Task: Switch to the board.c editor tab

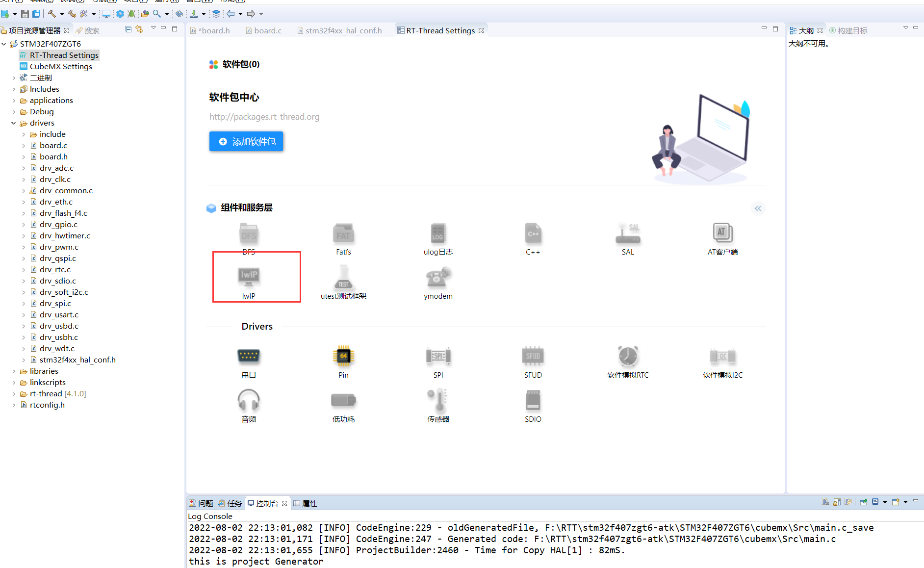Action: pyautogui.click(x=264, y=30)
